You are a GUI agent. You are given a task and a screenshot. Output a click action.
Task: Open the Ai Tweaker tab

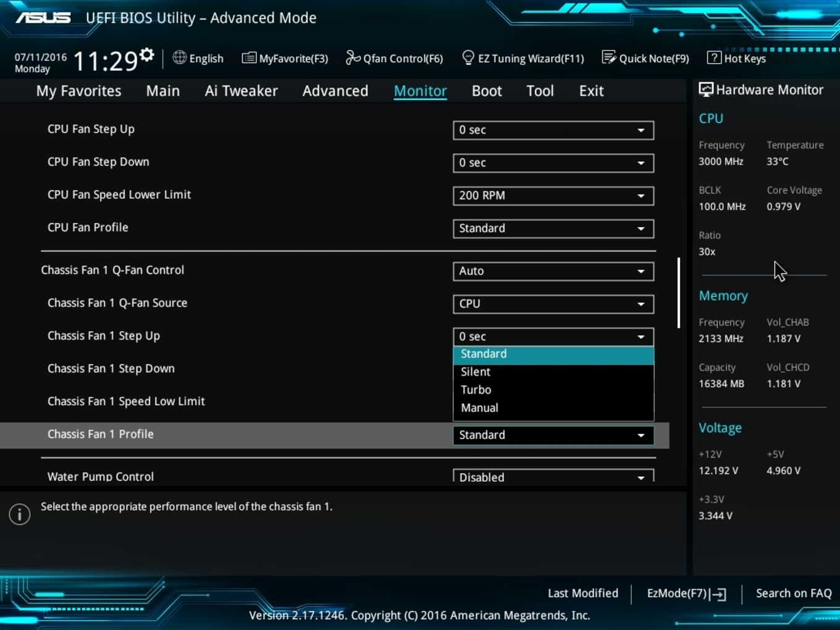(241, 91)
